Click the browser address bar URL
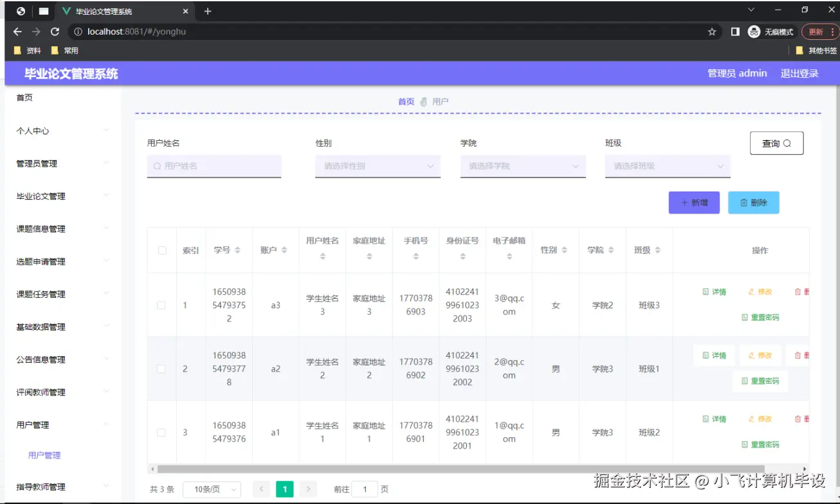This screenshot has width=840, height=504. pos(136,32)
